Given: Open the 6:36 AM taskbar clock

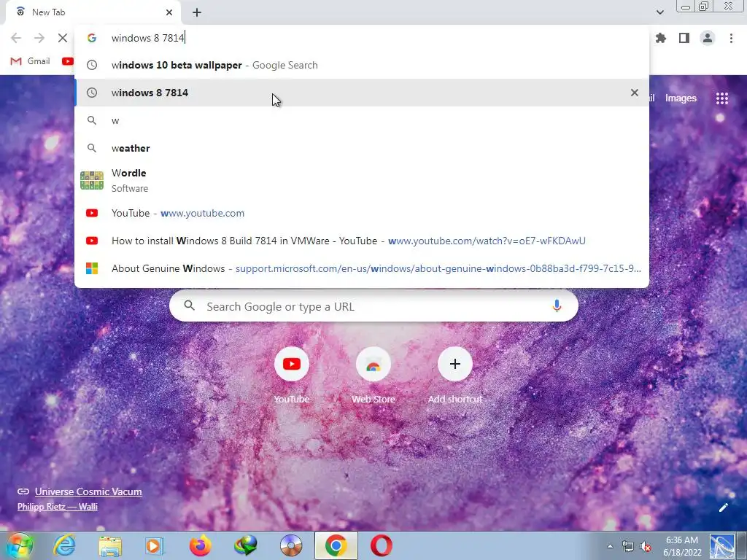Looking at the screenshot, I should pos(682,546).
